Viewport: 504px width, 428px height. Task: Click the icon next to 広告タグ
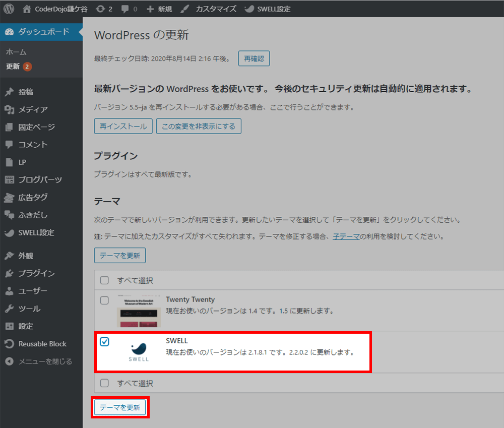click(x=9, y=198)
